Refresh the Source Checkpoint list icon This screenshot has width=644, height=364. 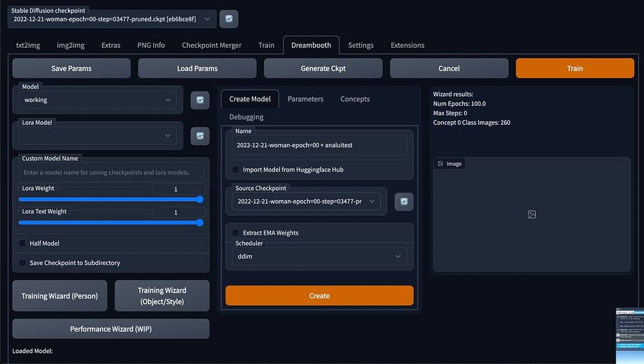tap(404, 201)
